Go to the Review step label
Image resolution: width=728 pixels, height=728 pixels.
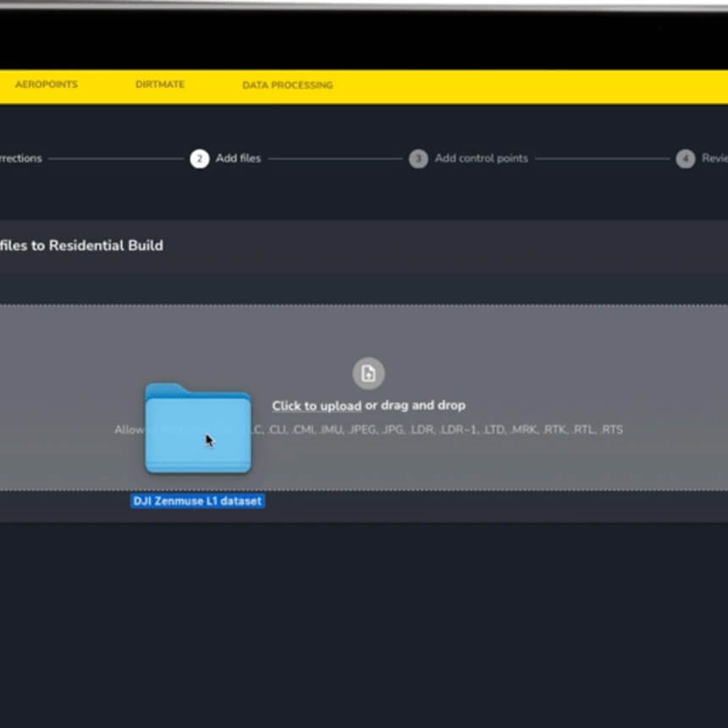[714, 158]
